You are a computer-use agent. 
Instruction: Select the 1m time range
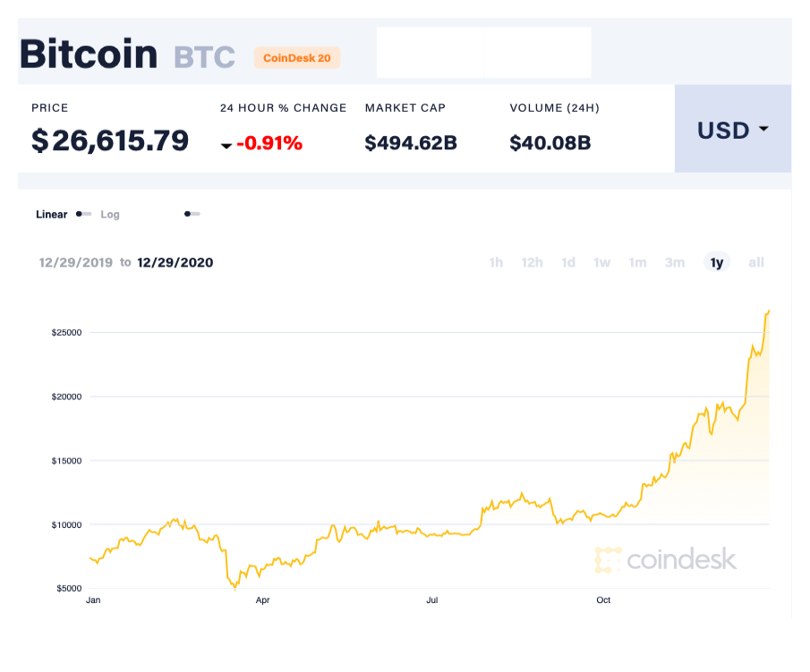(x=637, y=262)
